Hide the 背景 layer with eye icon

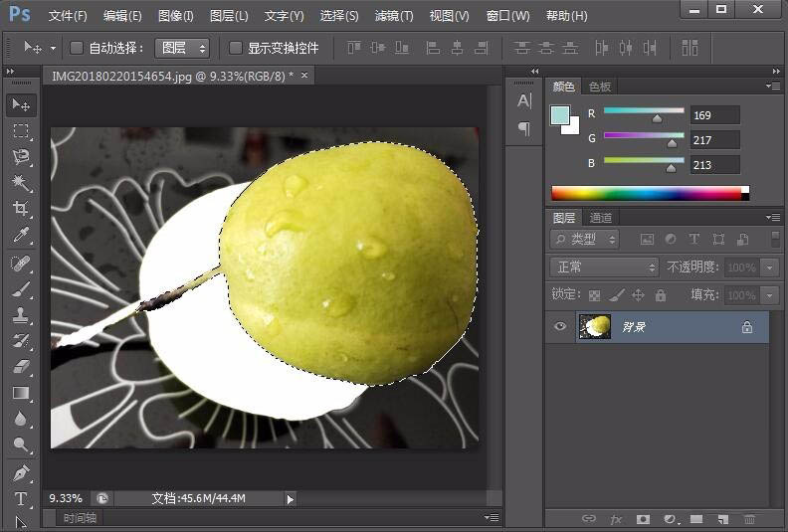(560, 327)
